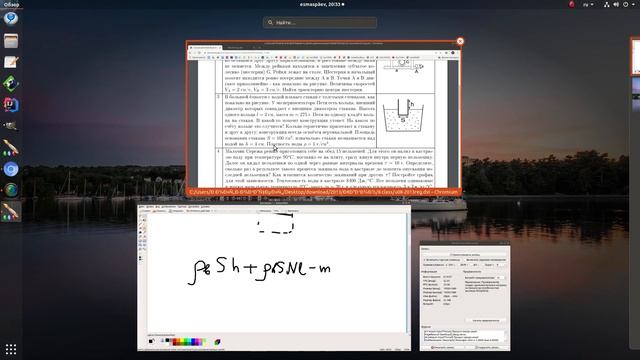
Task: Click the red notification icon in top bar
Action: click(x=571, y=4)
